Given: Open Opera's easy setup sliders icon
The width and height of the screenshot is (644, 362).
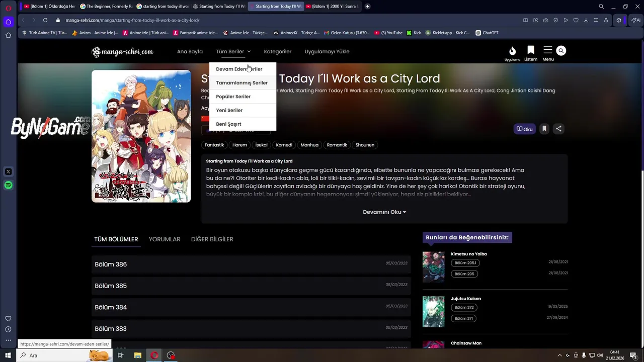Looking at the screenshot, I should click(596, 20).
